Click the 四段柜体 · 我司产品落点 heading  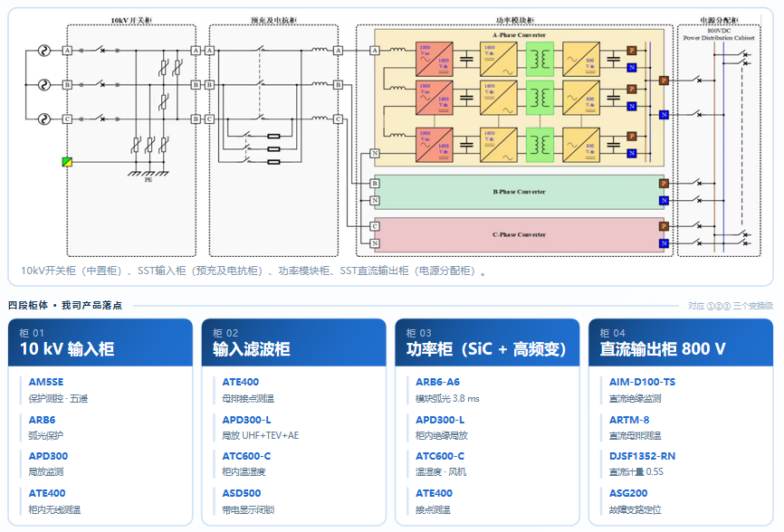[x=65, y=305]
